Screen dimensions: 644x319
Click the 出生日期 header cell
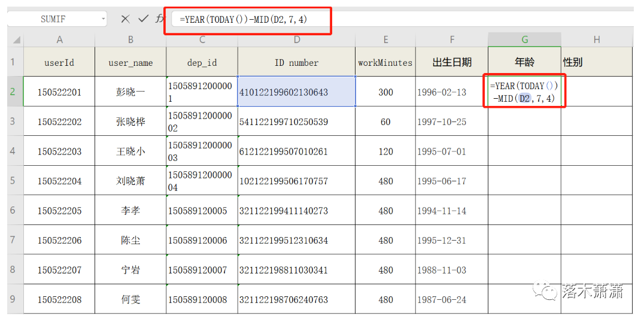452,62
